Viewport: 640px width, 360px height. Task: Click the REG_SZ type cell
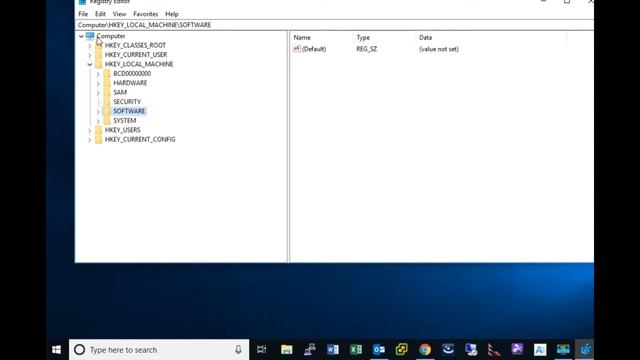point(367,49)
